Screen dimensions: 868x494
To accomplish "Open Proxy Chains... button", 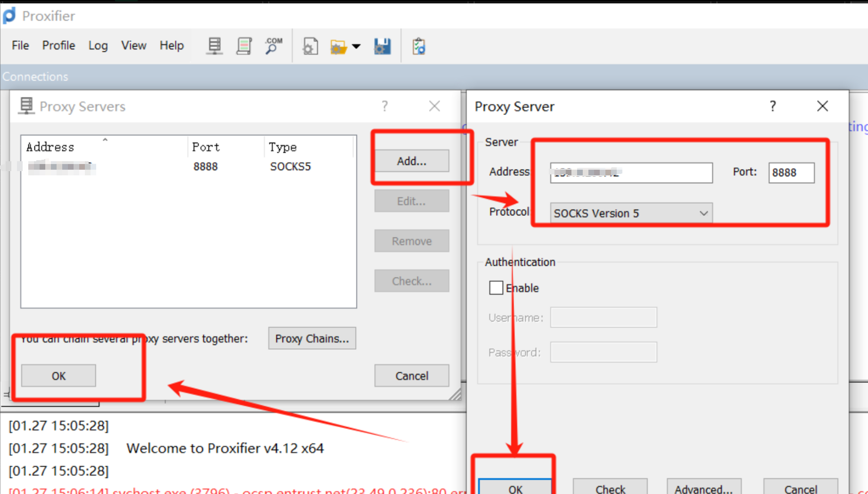I will (x=312, y=338).
